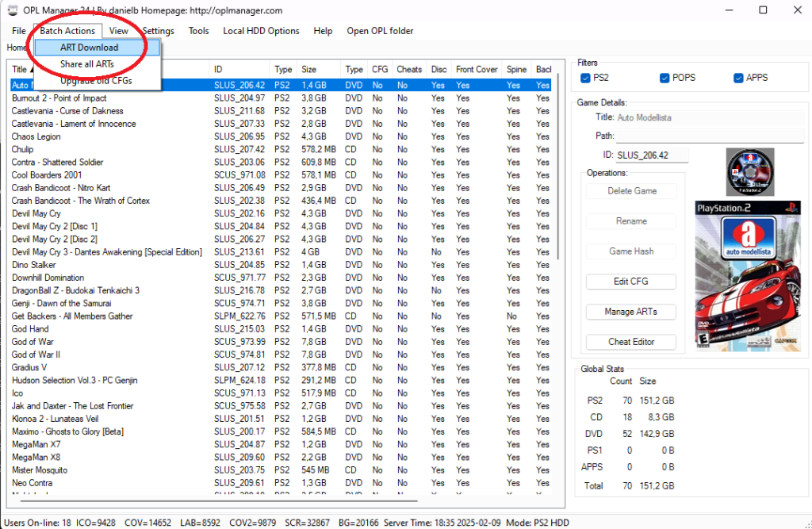Click the Delete Game button
Image resolution: width=812 pixels, height=529 pixels.
(630, 190)
